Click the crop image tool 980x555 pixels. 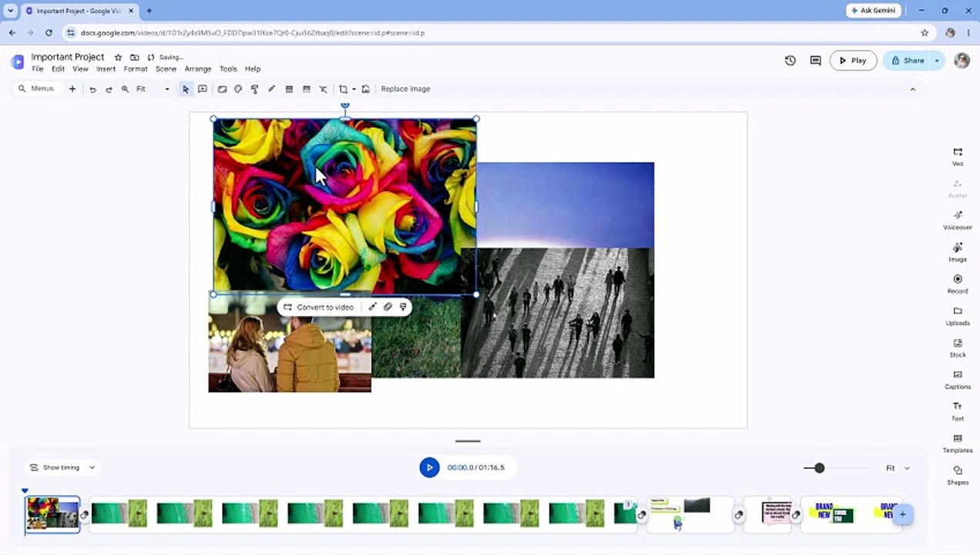point(343,89)
